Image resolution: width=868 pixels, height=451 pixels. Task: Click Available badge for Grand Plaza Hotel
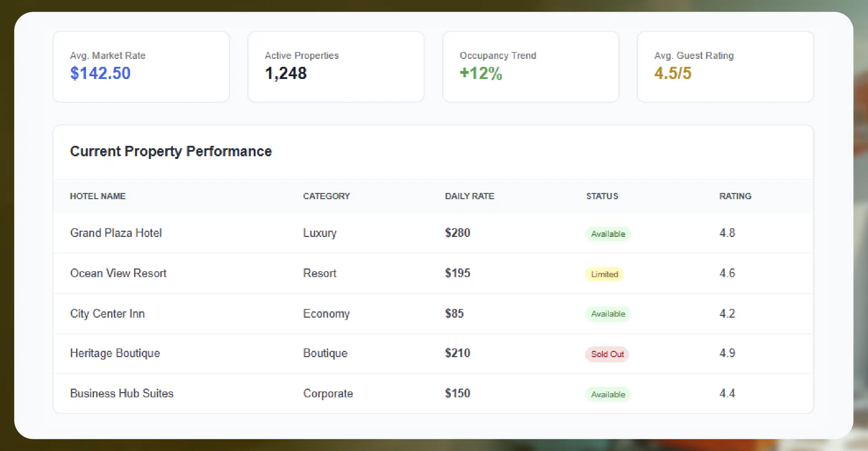pos(608,234)
